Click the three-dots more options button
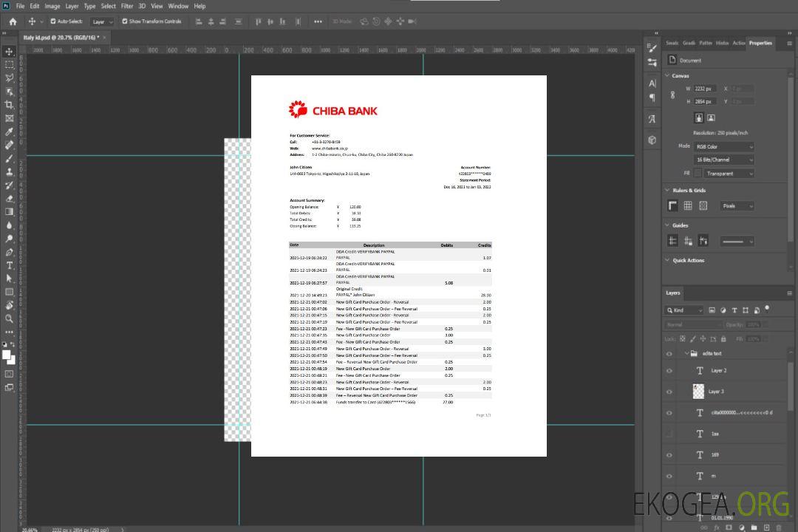798x532 pixels. 318,21
